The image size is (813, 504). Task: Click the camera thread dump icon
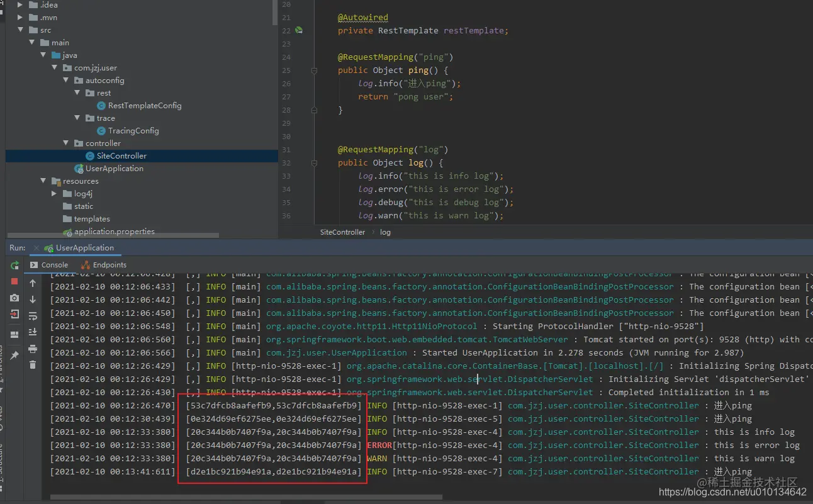click(x=14, y=298)
